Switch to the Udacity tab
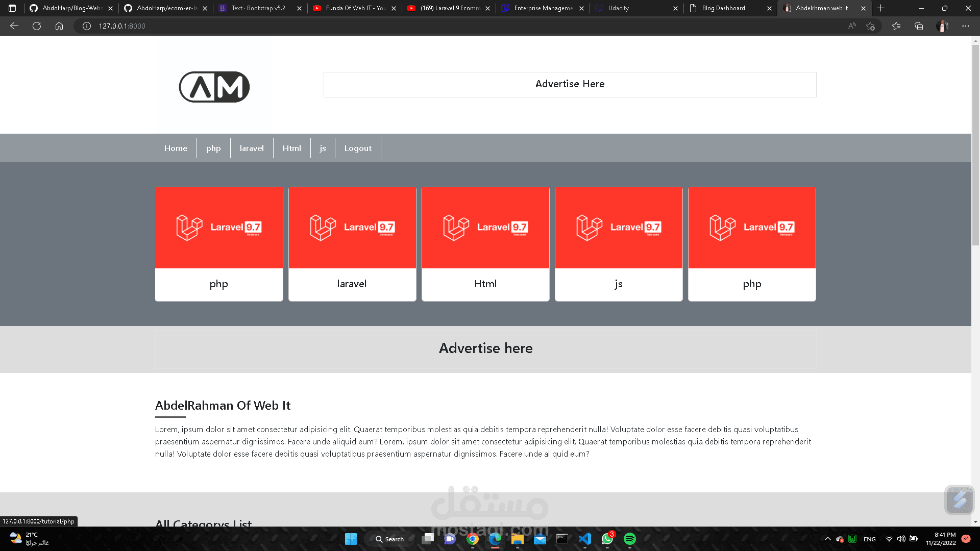The height and width of the screenshot is (551, 980). tap(635, 8)
